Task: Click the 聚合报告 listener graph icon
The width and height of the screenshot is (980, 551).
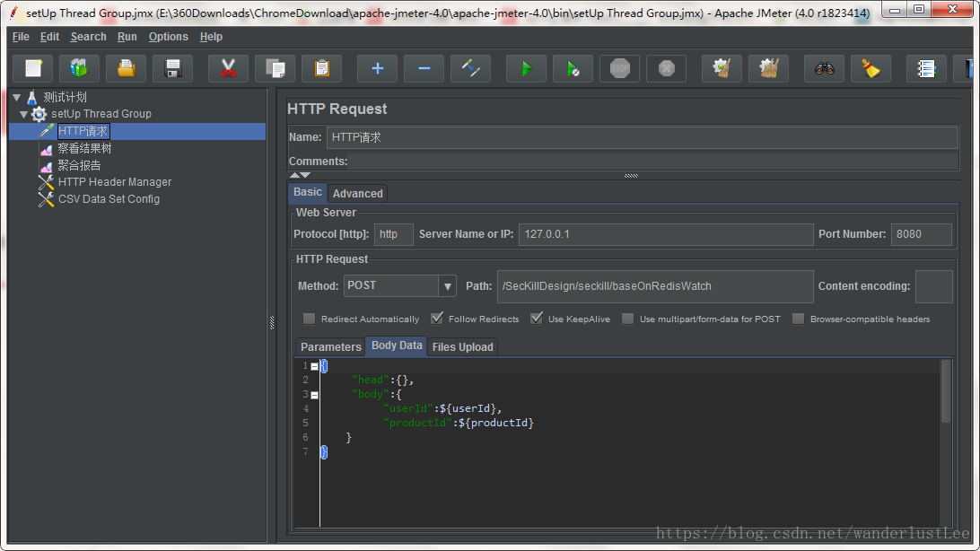Action: tap(47, 166)
